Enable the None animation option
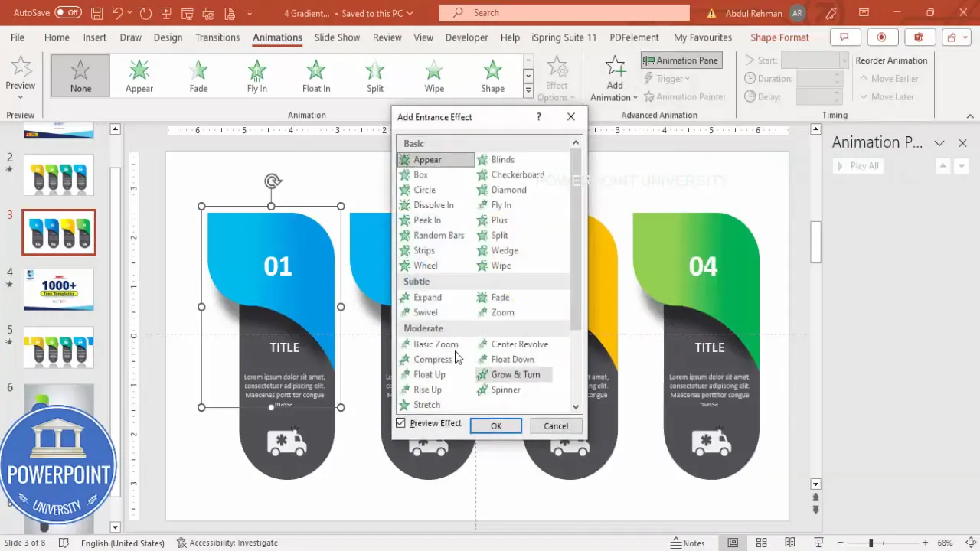Viewport: 980px width, 551px height. tap(80, 73)
